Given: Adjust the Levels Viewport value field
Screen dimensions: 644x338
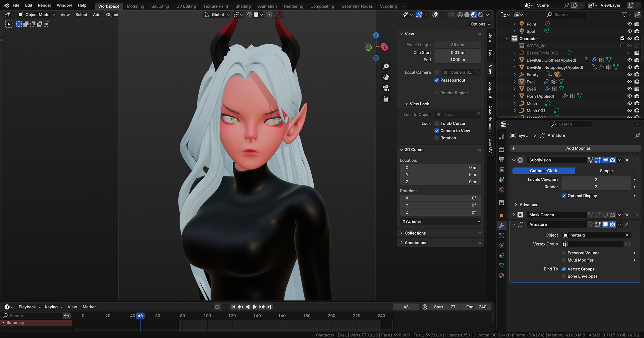Looking at the screenshot, I should tap(596, 180).
